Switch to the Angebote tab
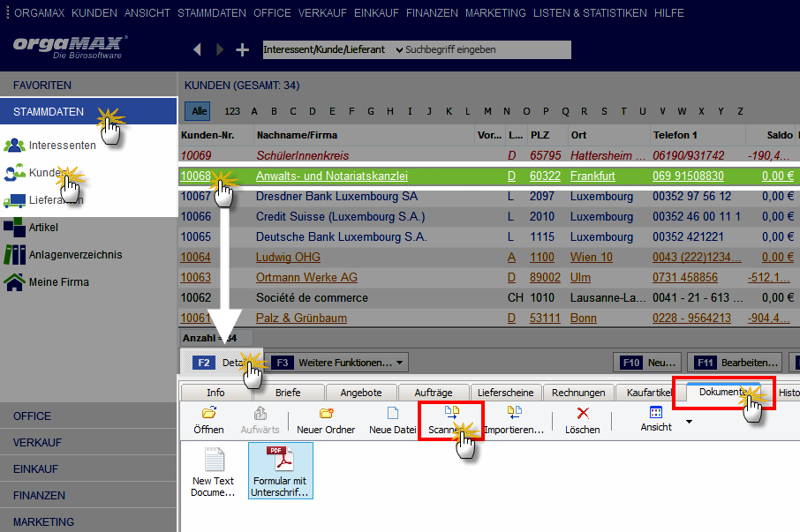The height and width of the screenshot is (532, 800). (x=361, y=393)
